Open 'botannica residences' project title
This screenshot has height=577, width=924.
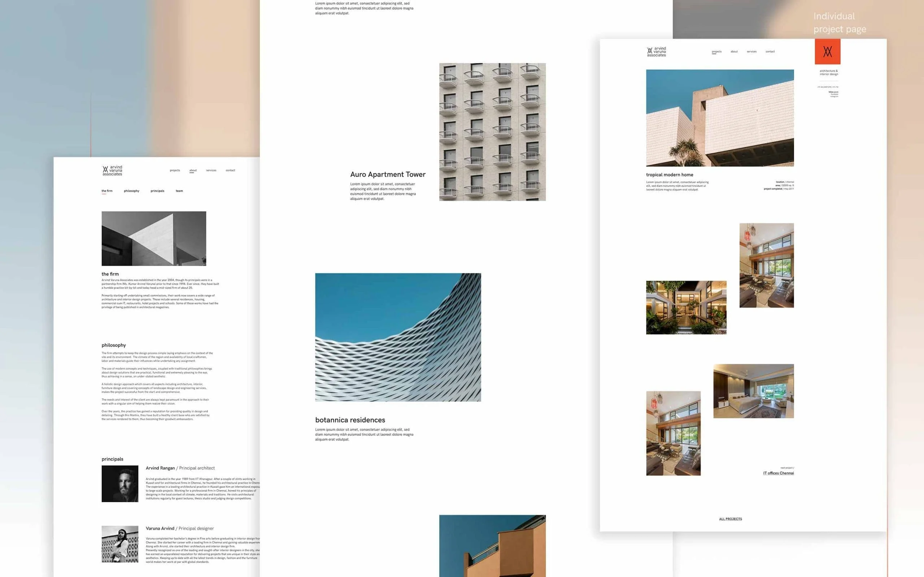click(350, 420)
